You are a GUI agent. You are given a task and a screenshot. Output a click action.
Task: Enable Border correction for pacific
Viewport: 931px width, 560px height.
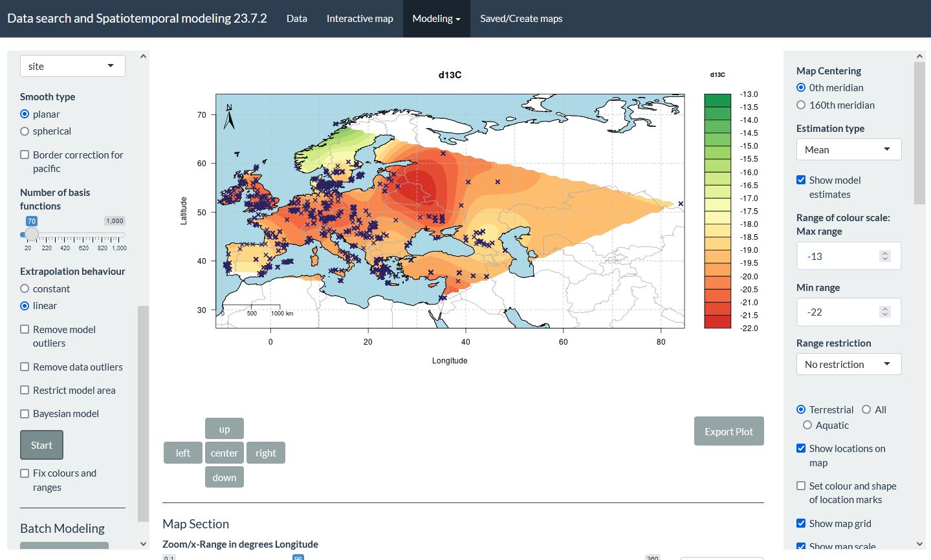point(25,155)
